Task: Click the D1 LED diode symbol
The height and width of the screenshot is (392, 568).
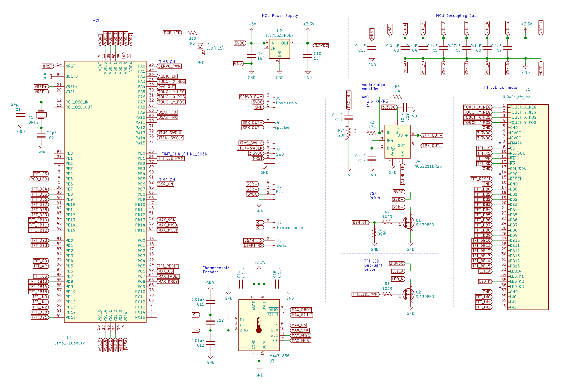Action: [x=200, y=46]
